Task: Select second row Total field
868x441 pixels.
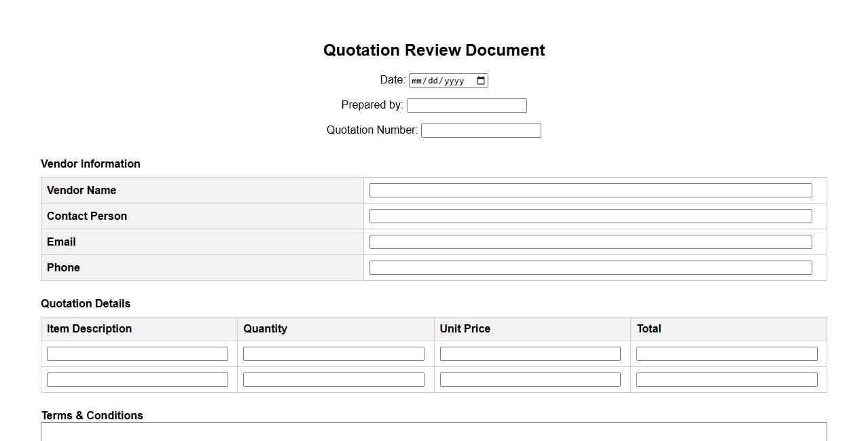Action: [x=727, y=380]
